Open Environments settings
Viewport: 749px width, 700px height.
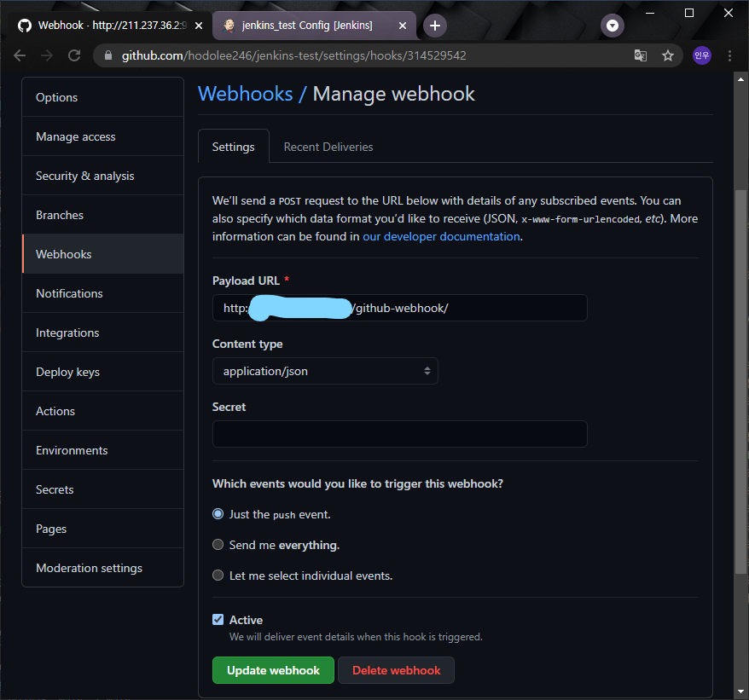pyautogui.click(x=102, y=450)
